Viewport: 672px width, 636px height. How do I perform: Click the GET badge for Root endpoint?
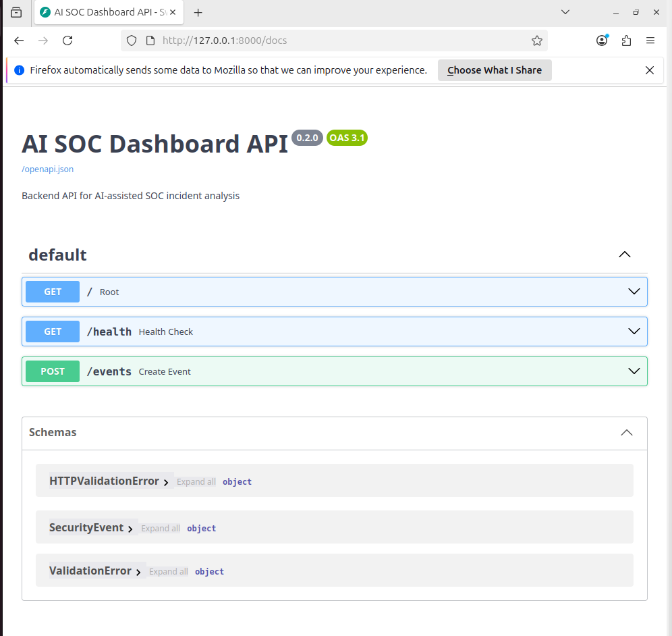53,292
